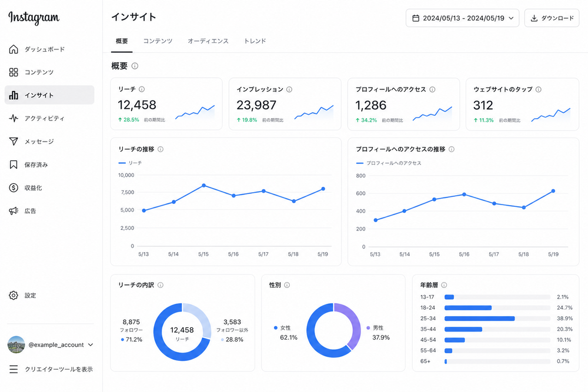
Task: Open アクティビティ pulse icon in sidebar
Action: 14,119
